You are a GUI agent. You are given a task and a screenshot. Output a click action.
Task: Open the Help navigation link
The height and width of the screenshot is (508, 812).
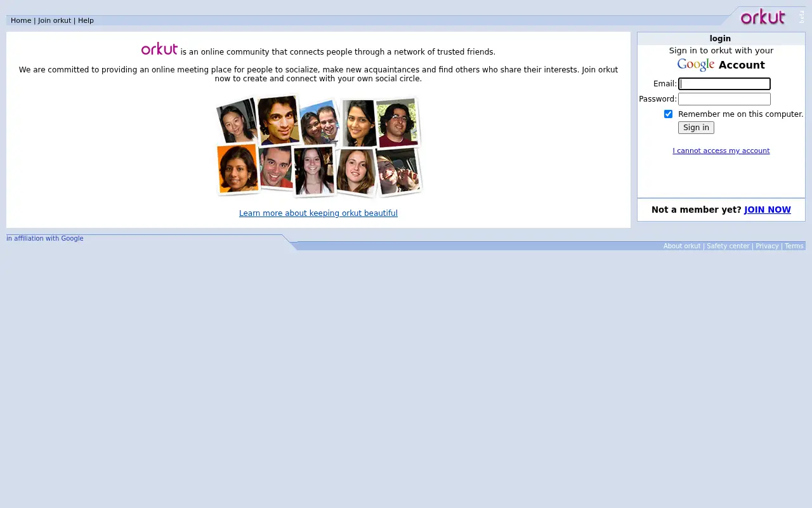(86, 20)
